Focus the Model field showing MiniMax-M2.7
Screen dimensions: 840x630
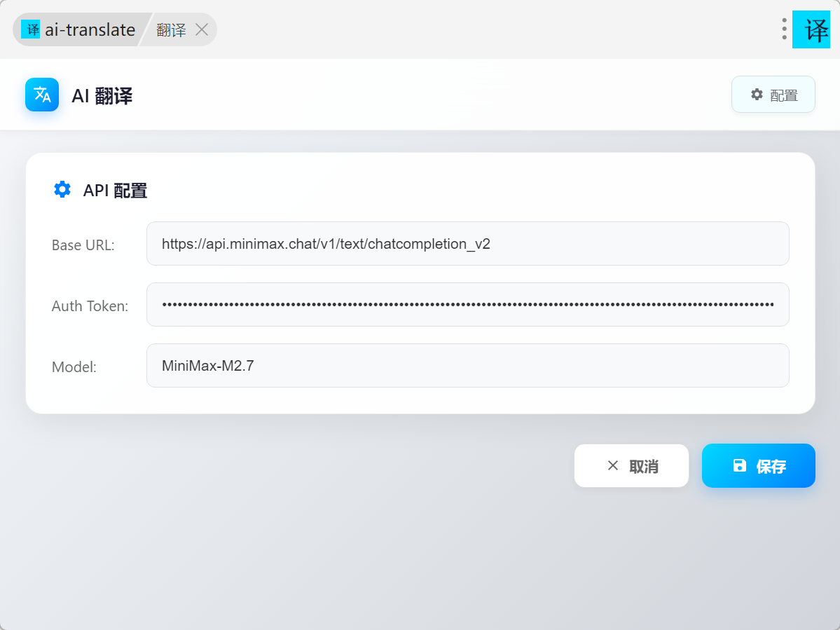coord(467,365)
